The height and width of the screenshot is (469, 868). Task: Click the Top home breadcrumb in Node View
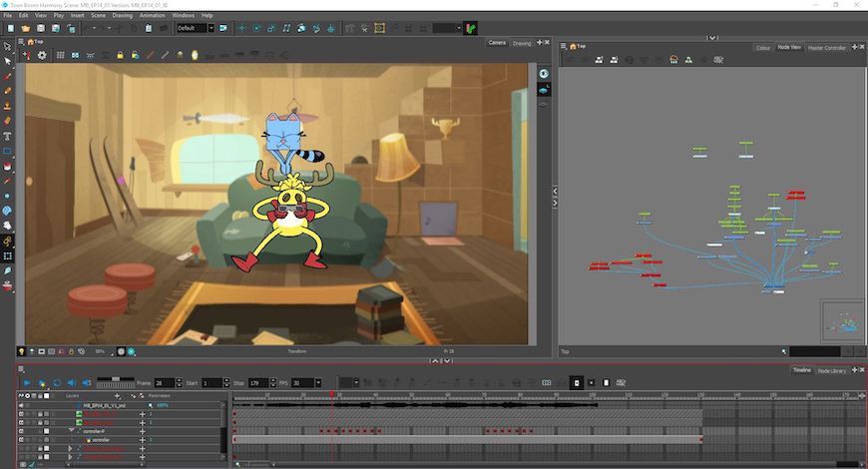click(578, 46)
